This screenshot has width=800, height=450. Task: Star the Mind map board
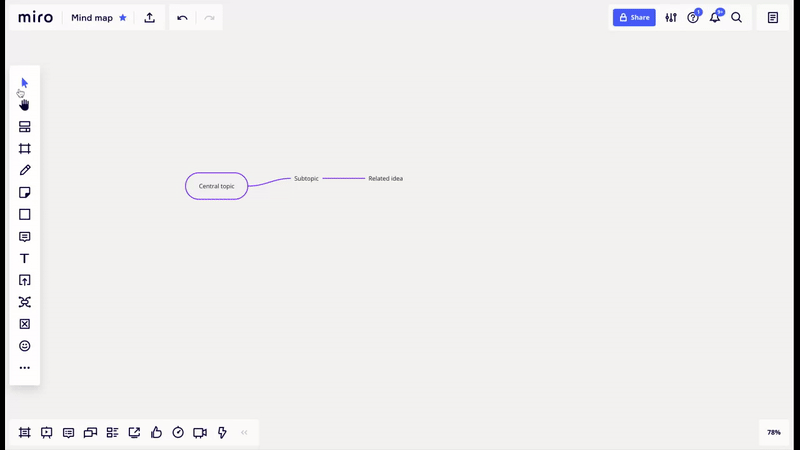coord(123,18)
